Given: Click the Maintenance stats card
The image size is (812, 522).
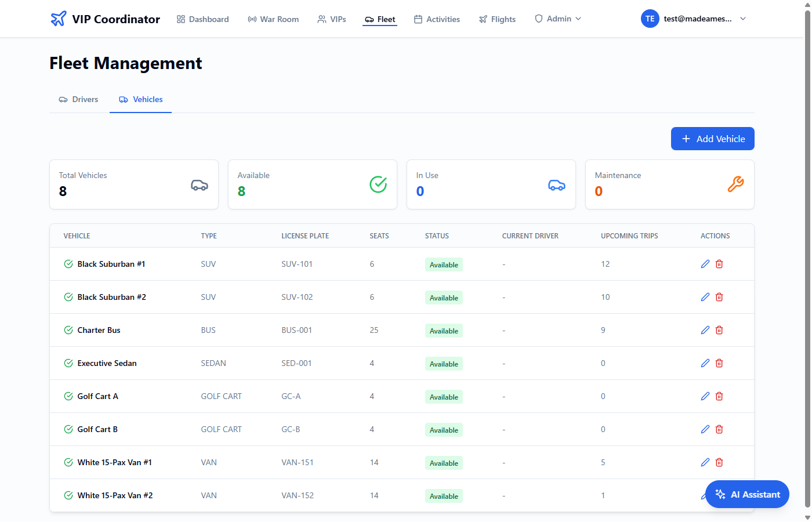Looking at the screenshot, I should pyautogui.click(x=669, y=184).
